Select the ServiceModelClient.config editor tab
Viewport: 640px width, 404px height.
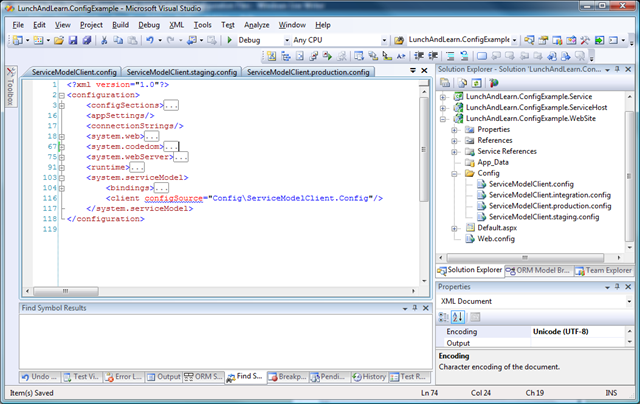(x=74, y=72)
